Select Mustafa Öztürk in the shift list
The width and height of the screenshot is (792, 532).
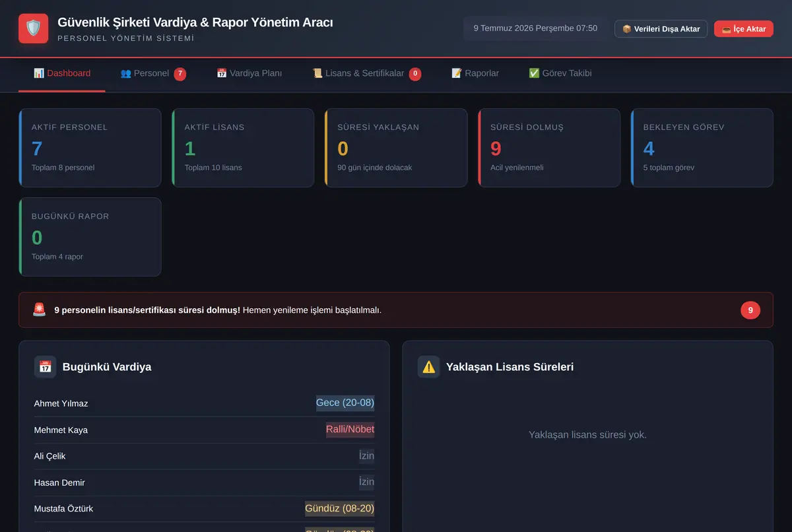pos(63,509)
